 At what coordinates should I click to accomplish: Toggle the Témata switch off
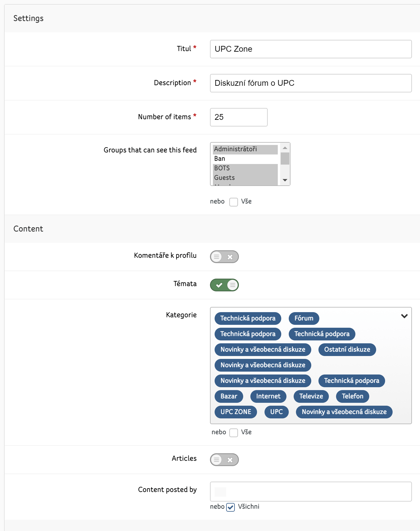(x=224, y=285)
